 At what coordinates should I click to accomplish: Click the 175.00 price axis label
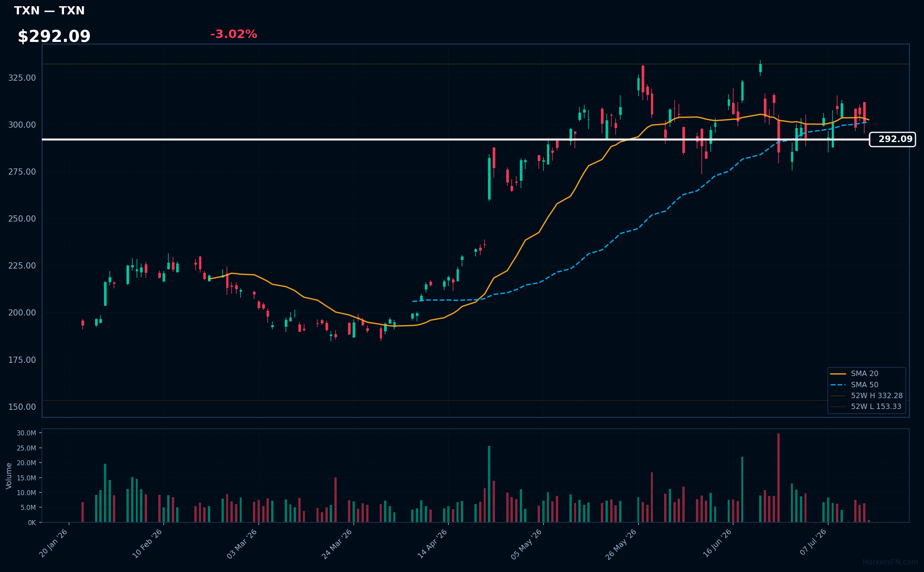(22, 360)
